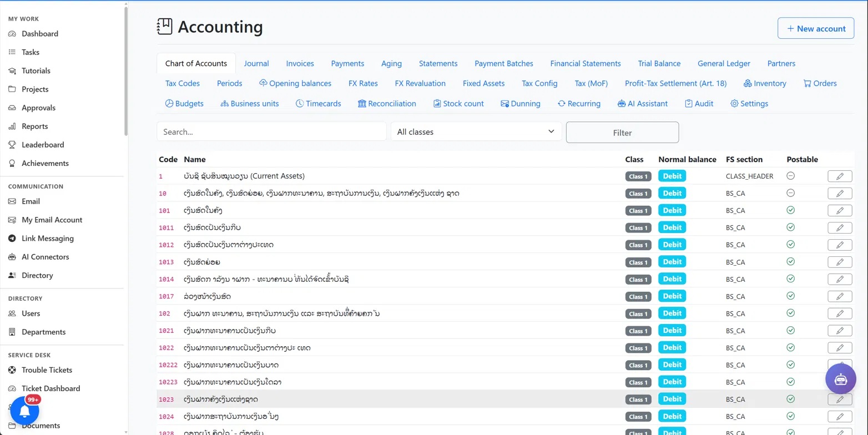Viewport: 868px width, 435px height.
Task: Open the FX Revaluation tab
Action: click(x=420, y=83)
